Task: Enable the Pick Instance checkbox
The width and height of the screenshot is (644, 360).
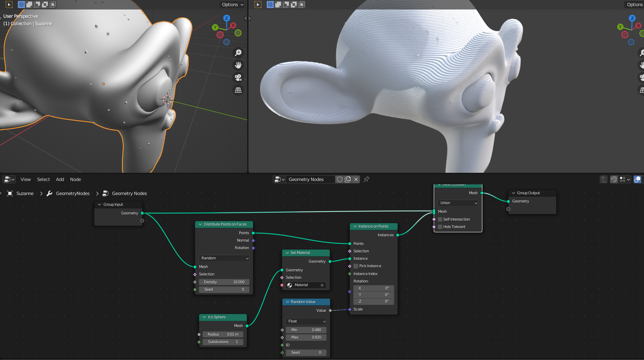Action: [x=356, y=266]
